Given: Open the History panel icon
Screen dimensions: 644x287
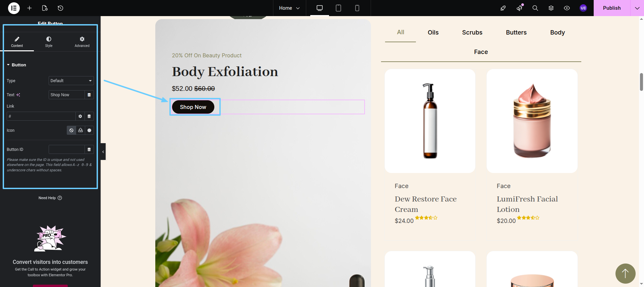Looking at the screenshot, I should [x=60, y=8].
